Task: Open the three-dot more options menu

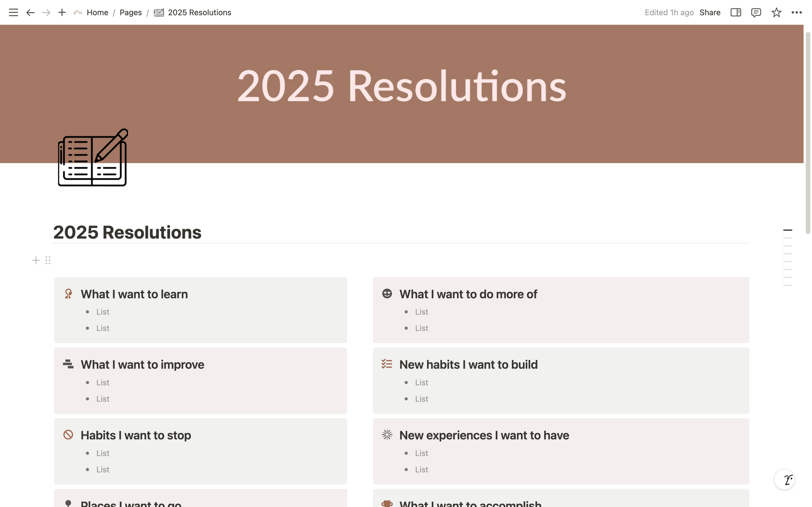Action: tap(797, 13)
